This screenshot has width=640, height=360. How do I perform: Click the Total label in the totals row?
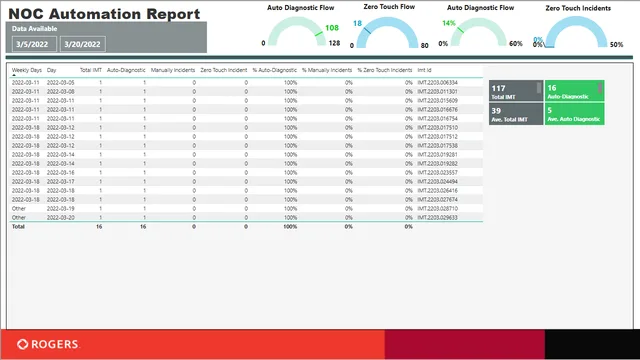coord(18,227)
